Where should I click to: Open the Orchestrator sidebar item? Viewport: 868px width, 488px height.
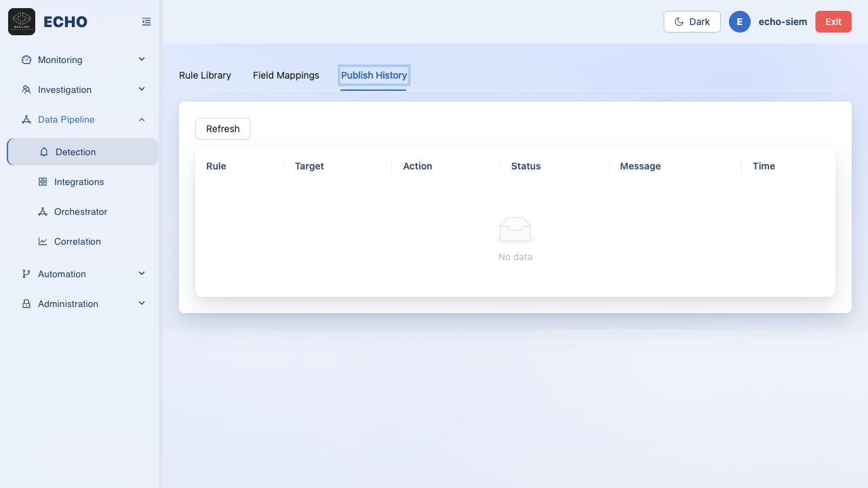pyautogui.click(x=83, y=211)
